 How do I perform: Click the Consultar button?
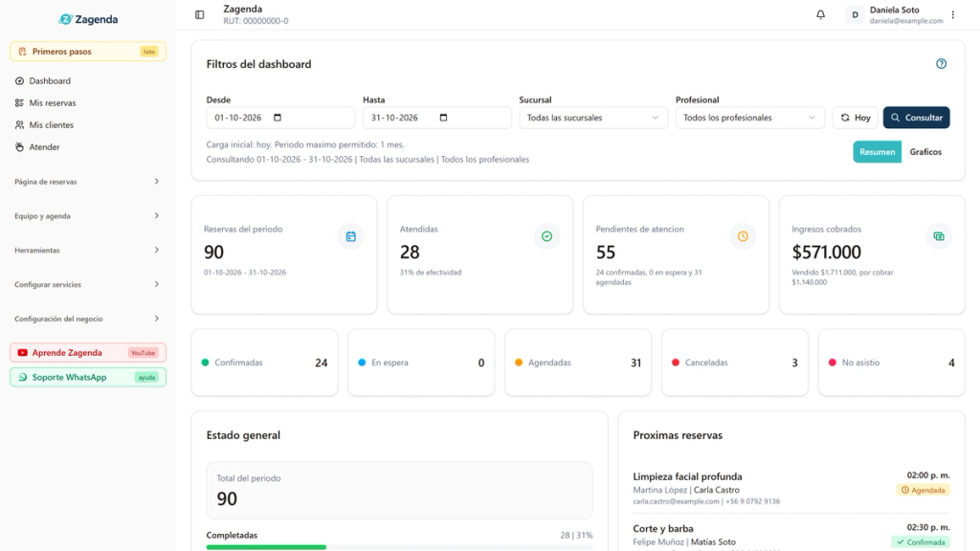click(x=916, y=118)
